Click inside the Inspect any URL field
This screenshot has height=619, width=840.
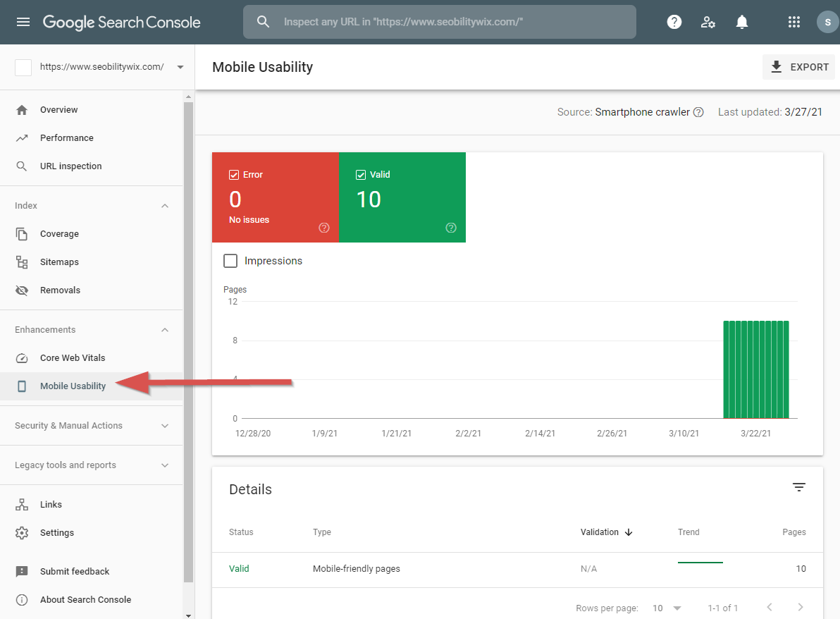tap(439, 22)
